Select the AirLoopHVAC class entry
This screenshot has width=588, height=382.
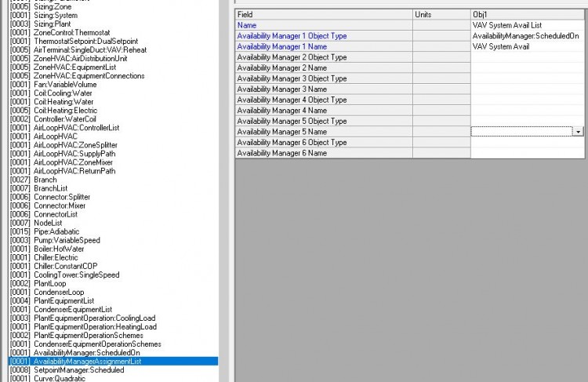point(55,136)
